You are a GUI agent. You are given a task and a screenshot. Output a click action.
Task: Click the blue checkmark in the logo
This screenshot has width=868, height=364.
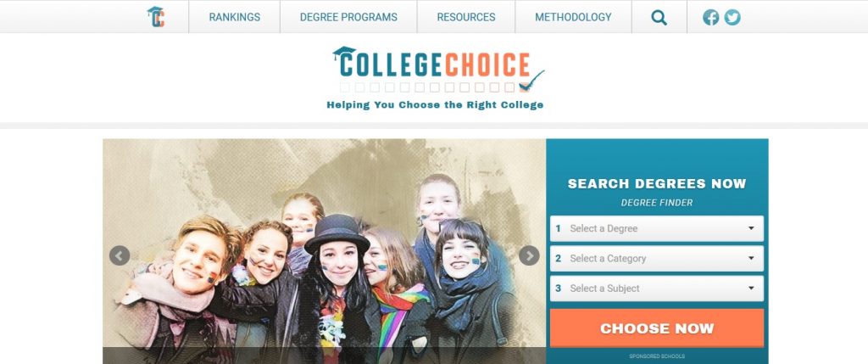531,81
